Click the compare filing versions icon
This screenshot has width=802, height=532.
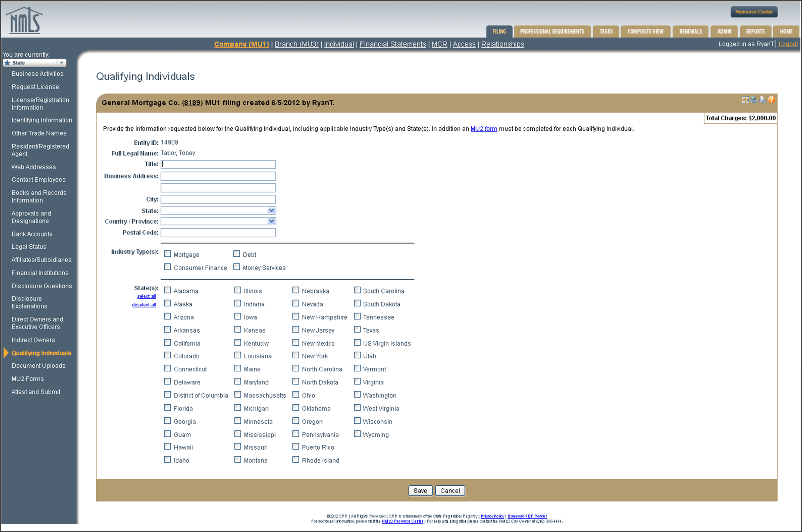745,99
